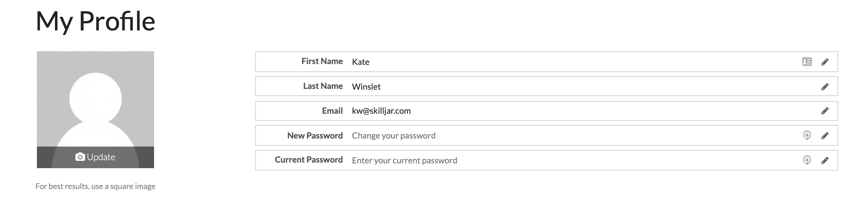Click the 'Change your password' field
This screenshot has height=197, width=868.
562,136
